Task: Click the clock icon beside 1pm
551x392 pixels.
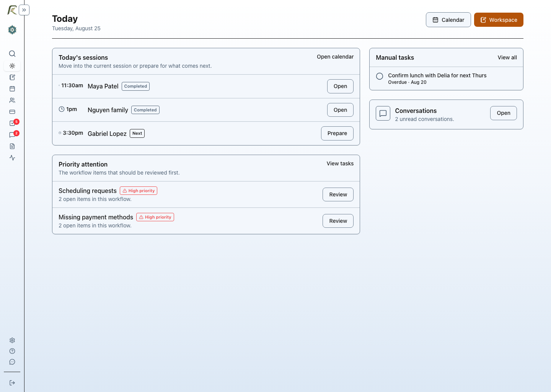Action: click(x=62, y=109)
